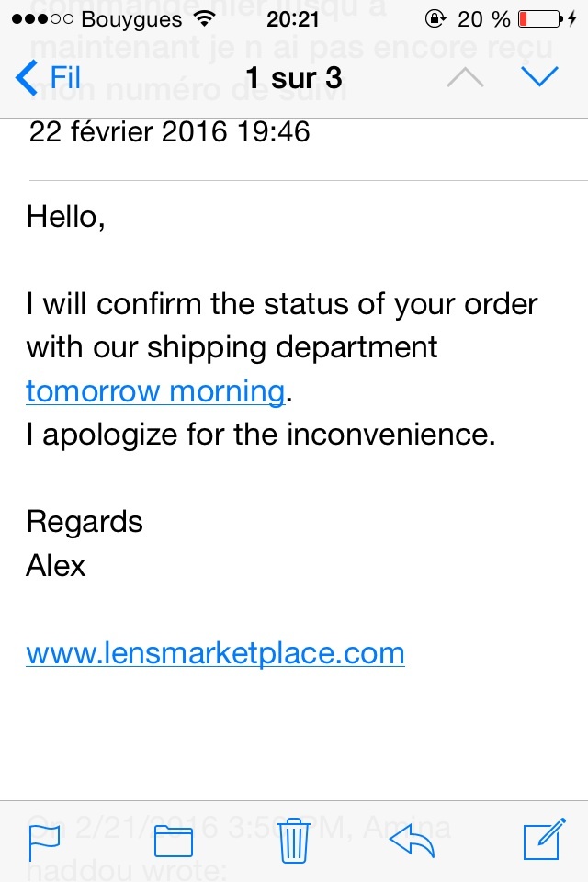The height and width of the screenshot is (882, 588).
Task: Tap the Bouygues carrier label
Action: 131,19
